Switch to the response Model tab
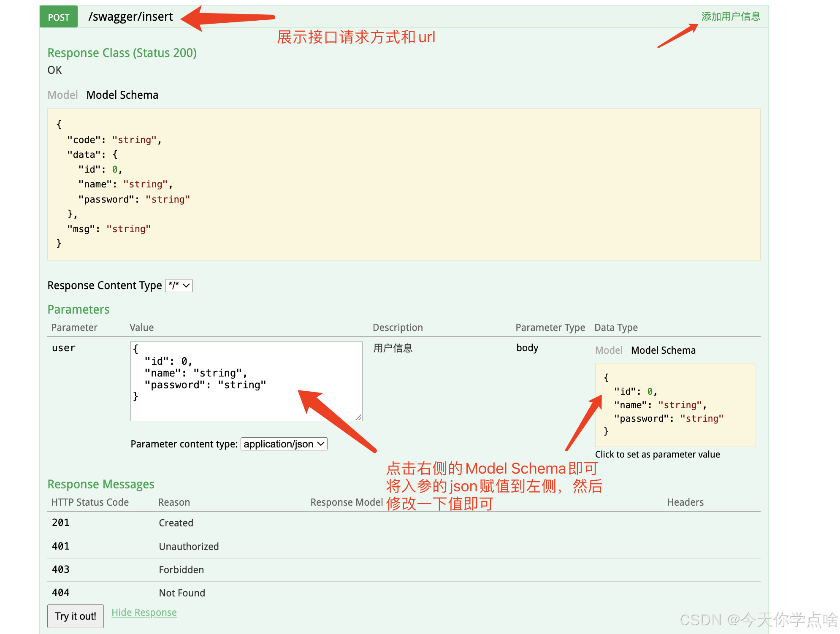 62,95
